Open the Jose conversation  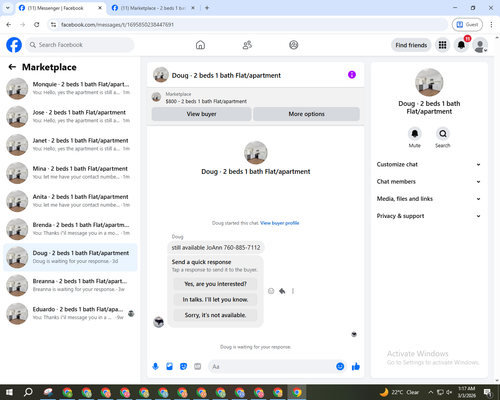coord(70,116)
